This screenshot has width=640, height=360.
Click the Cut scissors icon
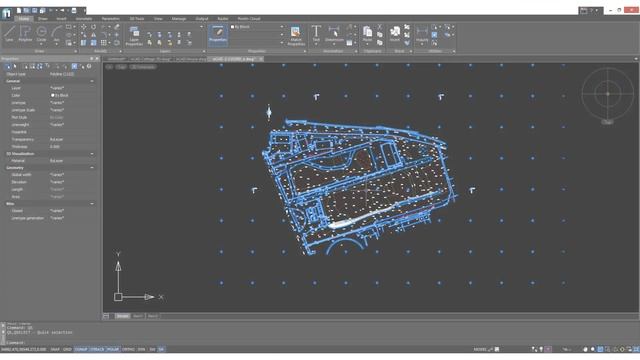coord(380,27)
